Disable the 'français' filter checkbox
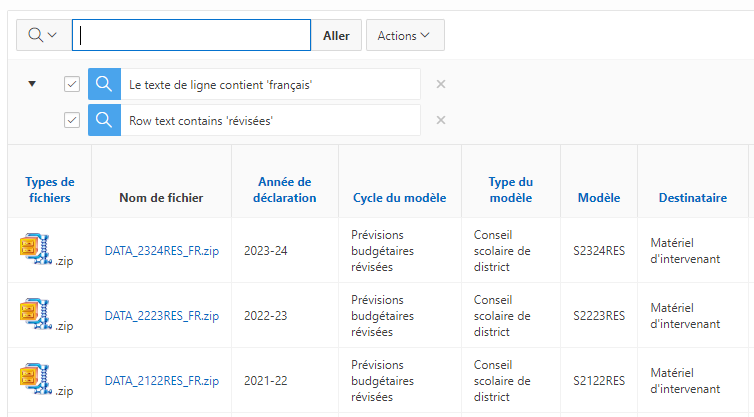 pyautogui.click(x=72, y=85)
